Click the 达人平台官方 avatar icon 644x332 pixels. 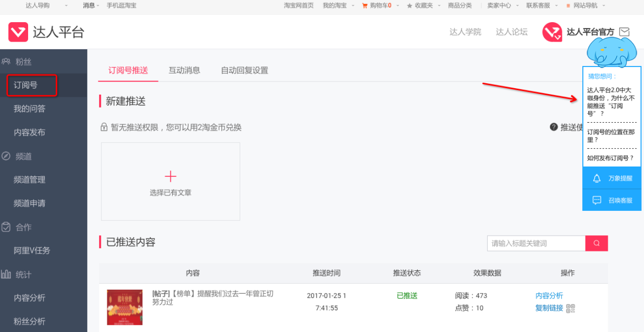pos(552,32)
